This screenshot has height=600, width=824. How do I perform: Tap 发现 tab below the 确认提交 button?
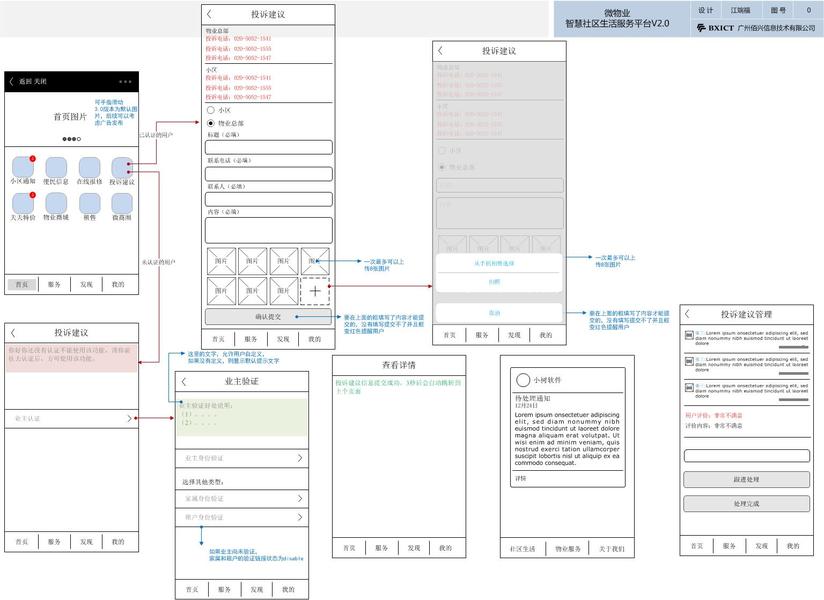(x=283, y=339)
